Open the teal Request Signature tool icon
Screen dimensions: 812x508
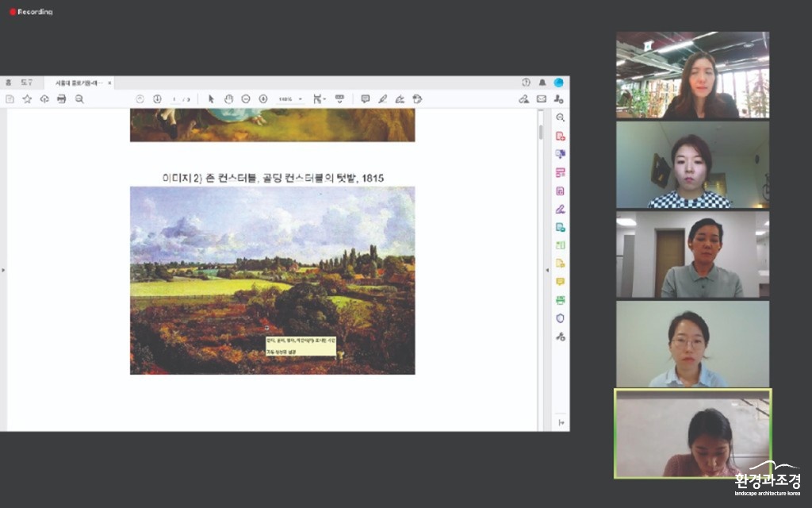[x=561, y=228]
